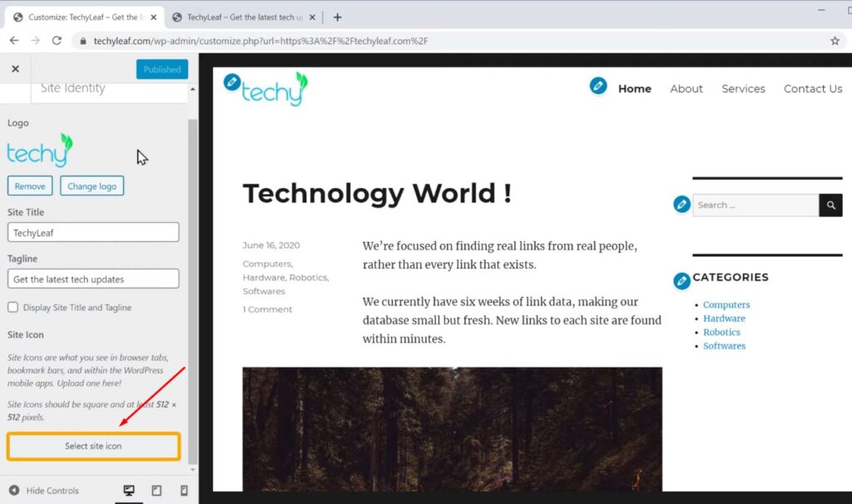Screen dimensions: 852x504
Task: Switch to mobile preview mode
Action: 184,491
